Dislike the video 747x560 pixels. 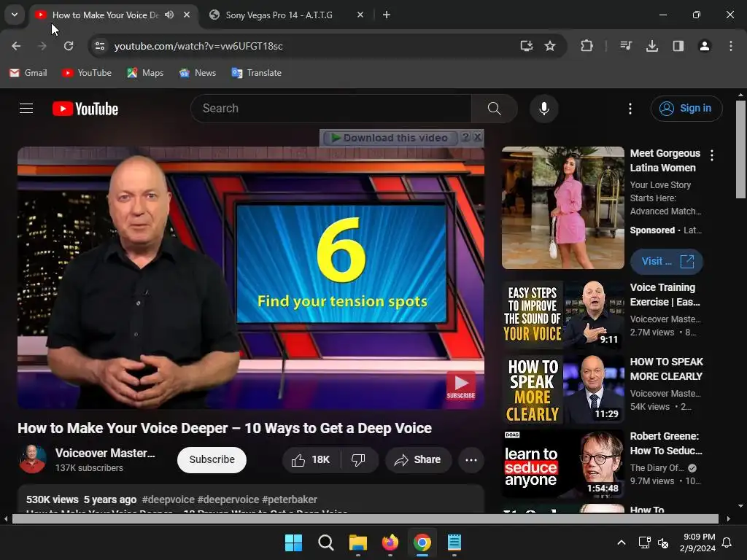359,459
